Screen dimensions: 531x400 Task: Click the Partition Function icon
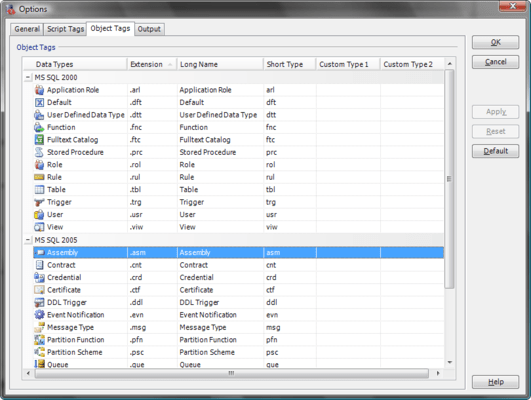[39, 340]
